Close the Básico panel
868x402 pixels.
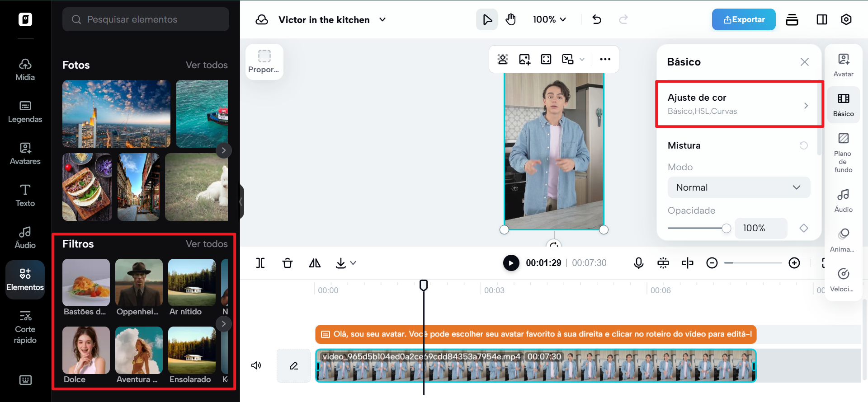805,62
